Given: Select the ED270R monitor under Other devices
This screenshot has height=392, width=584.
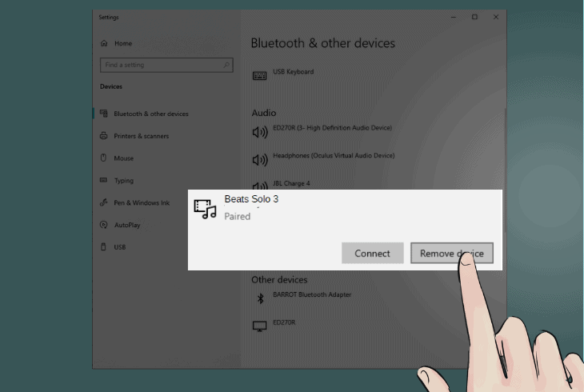Looking at the screenshot, I should pos(284,322).
